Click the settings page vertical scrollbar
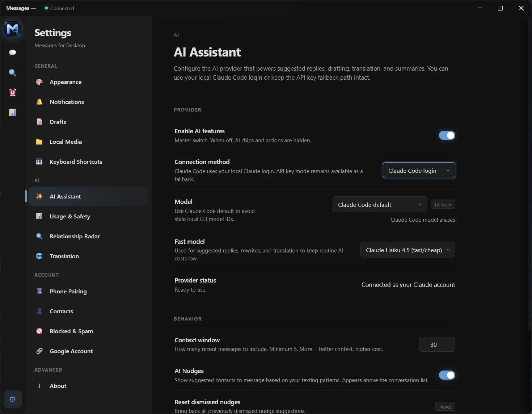 tap(530, 174)
